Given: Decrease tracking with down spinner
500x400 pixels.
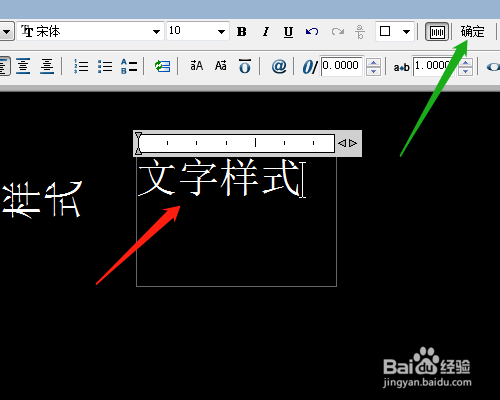Looking at the screenshot, I should [465, 71].
